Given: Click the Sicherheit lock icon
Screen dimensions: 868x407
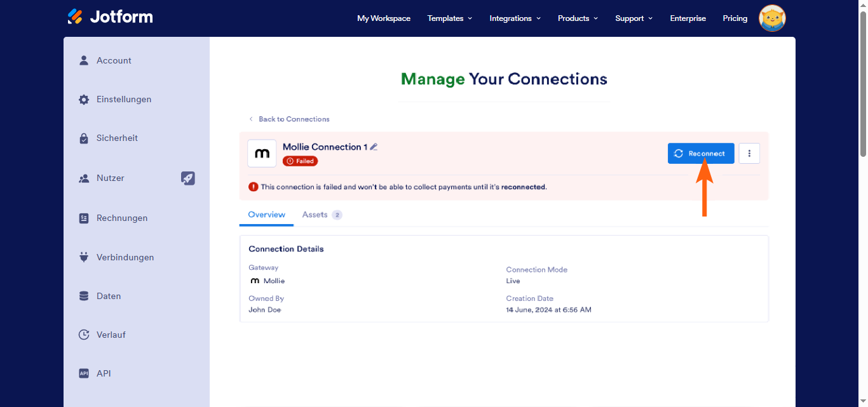Looking at the screenshot, I should [83, 138].
